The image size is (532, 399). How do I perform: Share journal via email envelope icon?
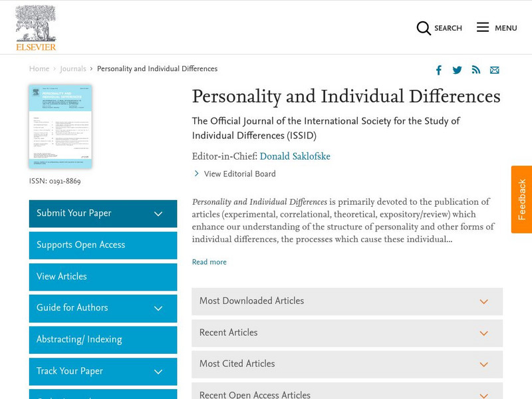pyautogui.click(x=494, y=70)
